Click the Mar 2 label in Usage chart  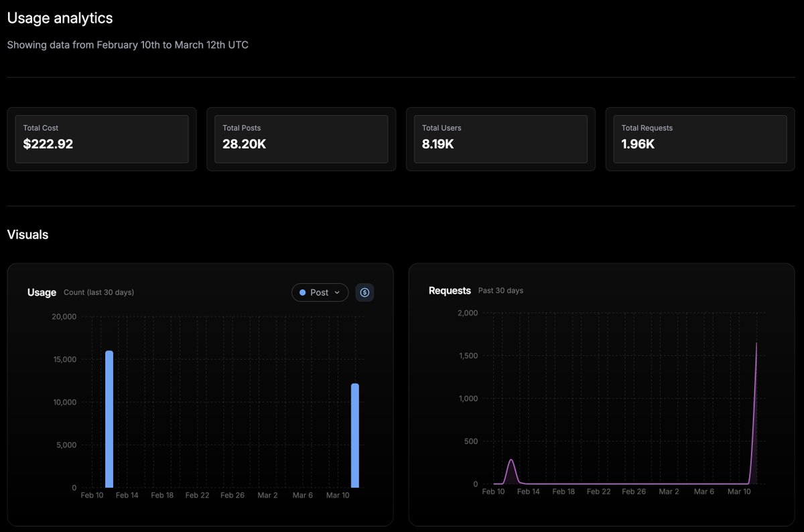267,495
